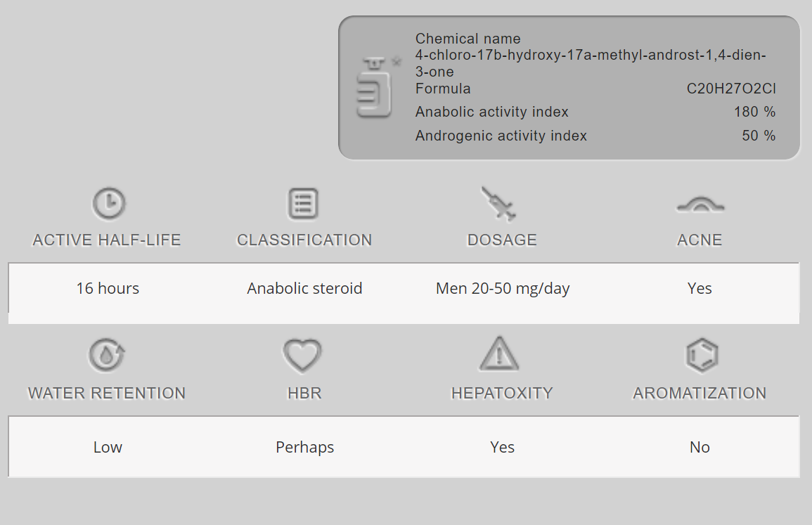Viewport: 812px width, 525px height.
Task: Click the AROMATIZATION heading label
Action: click(700, 393)
